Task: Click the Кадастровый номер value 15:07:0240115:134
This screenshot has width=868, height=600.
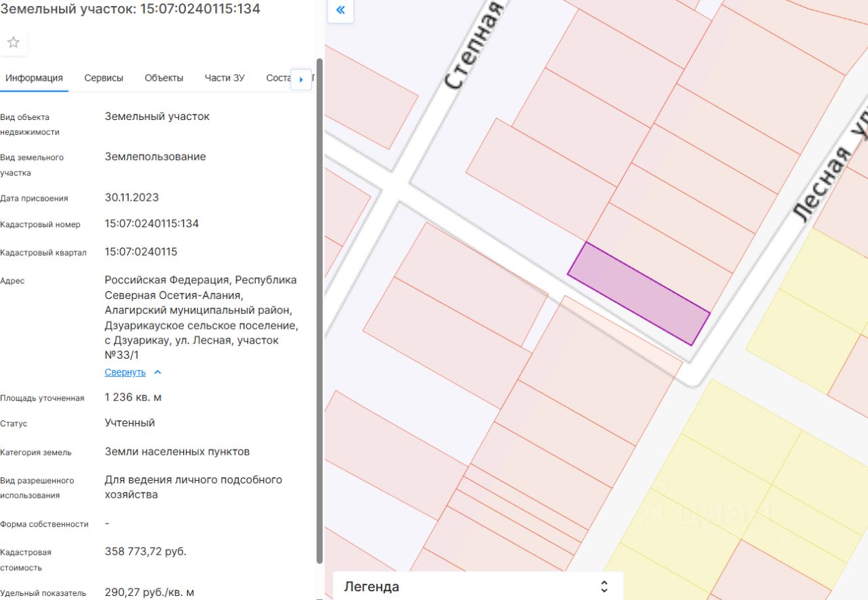Action: tap(152, 224)
